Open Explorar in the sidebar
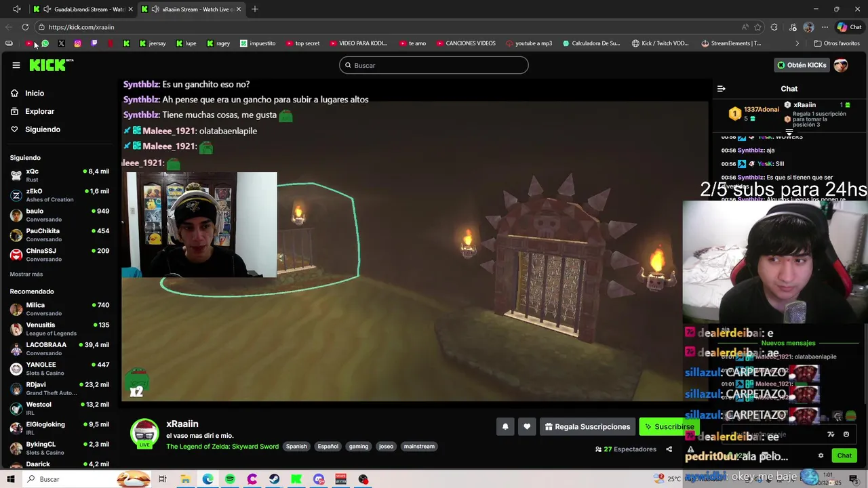The width and height of the screenshot is (868, 488). 39,111
